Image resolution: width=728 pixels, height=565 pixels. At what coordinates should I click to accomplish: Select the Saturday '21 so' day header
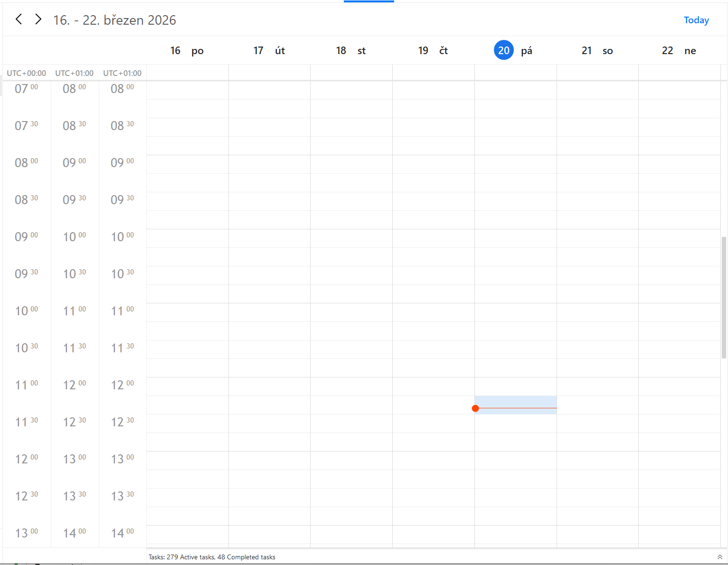point(597,51)
